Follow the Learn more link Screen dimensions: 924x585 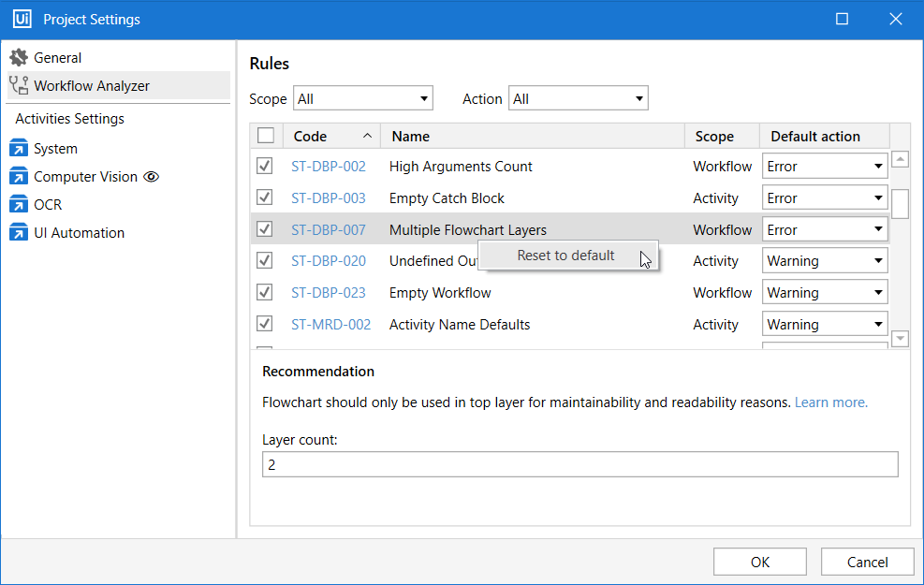830,402
